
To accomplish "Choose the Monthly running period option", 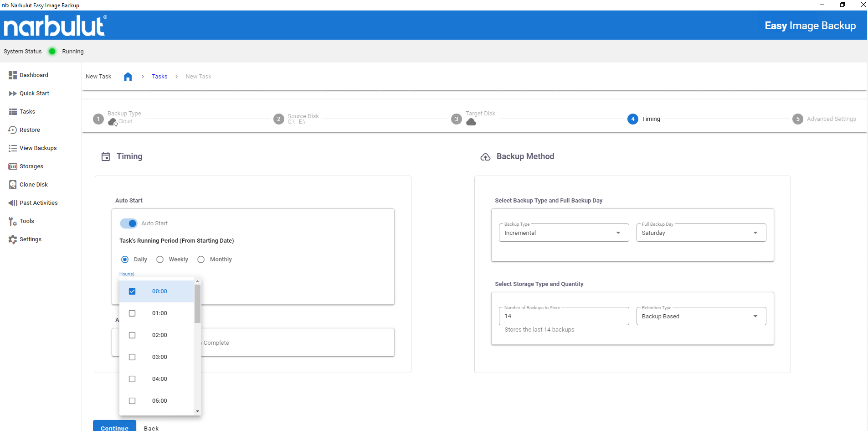I will point(201,260).
